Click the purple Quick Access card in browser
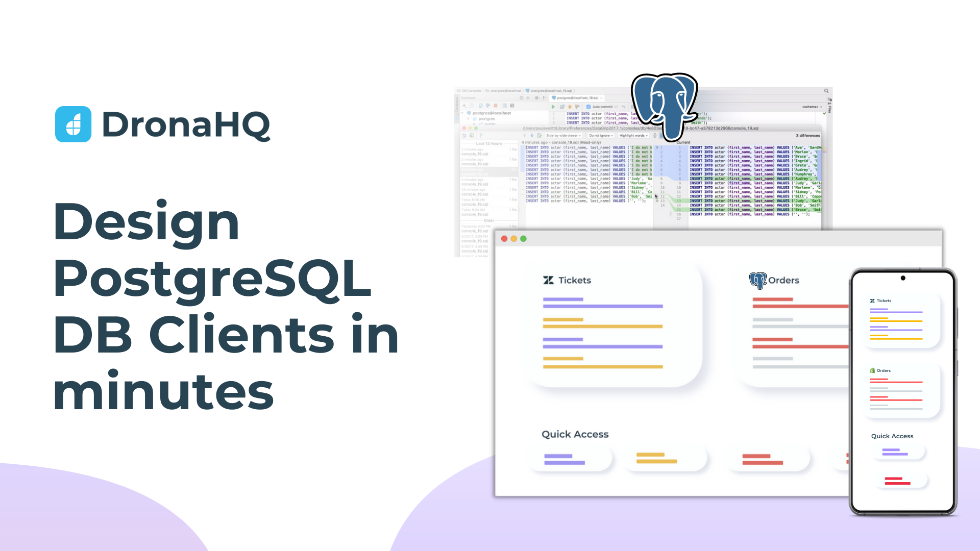Viewport: 980px width, 551px height. [x=571, y=459]
